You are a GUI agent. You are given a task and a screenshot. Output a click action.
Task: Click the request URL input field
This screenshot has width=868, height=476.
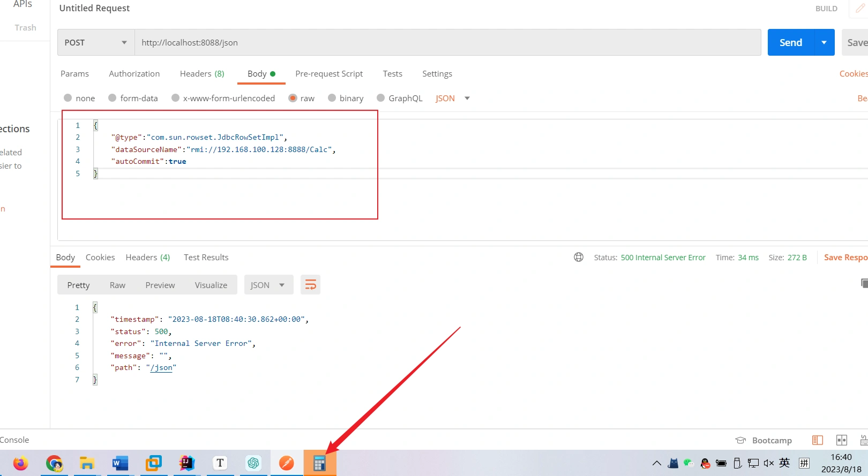447,43
